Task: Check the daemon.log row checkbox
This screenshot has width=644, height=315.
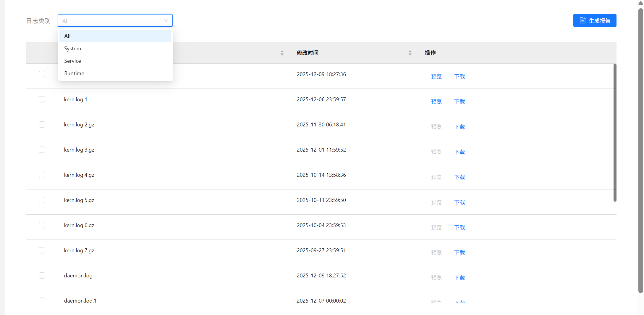Action: pos(42,276)
